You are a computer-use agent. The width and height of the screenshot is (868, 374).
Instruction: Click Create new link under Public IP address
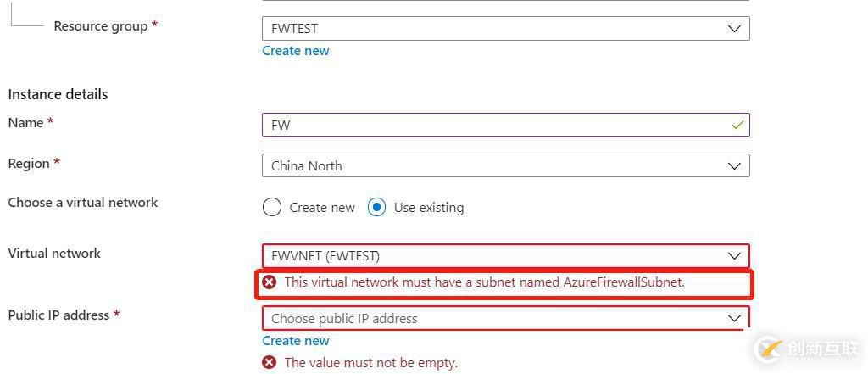[x=296, y=341]
